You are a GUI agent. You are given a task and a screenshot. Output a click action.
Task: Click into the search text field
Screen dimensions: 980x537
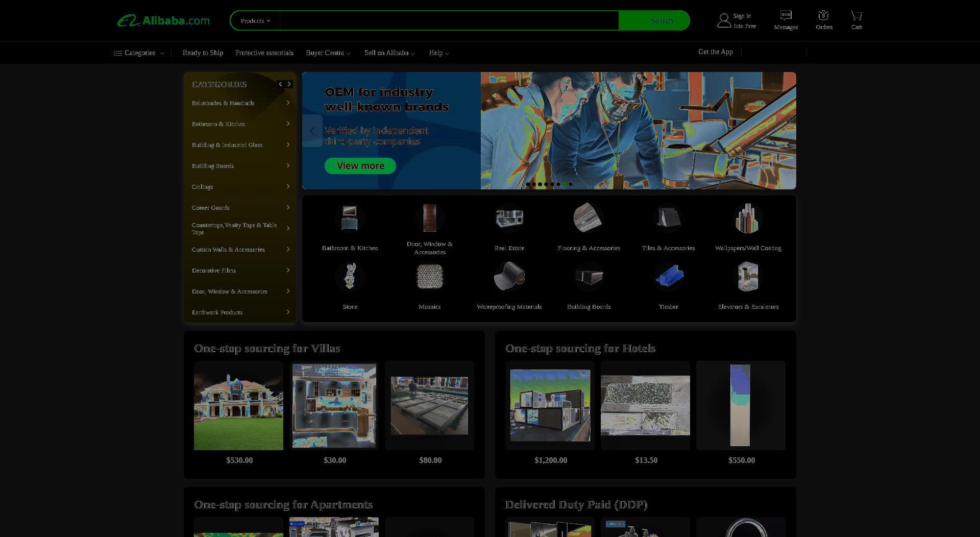tap(449, 21)
